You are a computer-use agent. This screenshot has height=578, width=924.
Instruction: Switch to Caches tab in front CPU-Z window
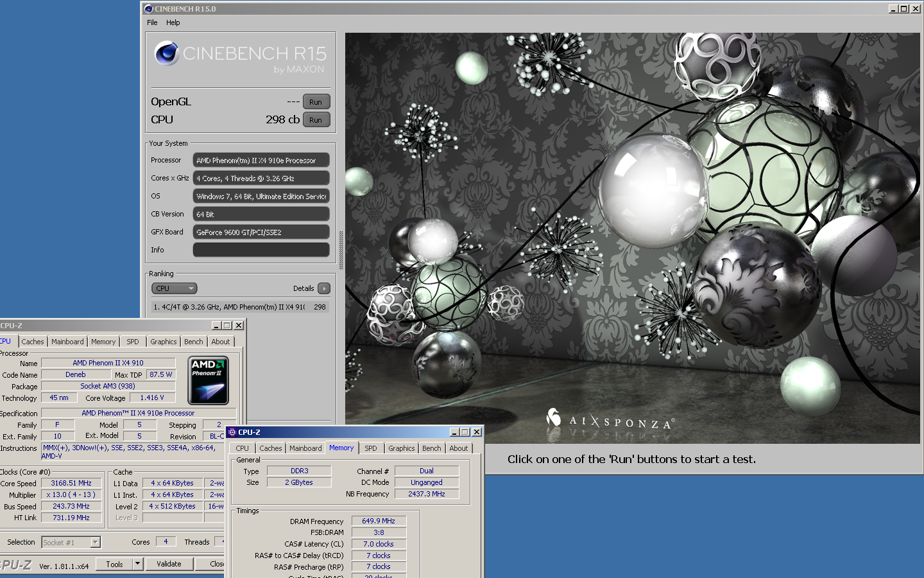tap(271, 448)
